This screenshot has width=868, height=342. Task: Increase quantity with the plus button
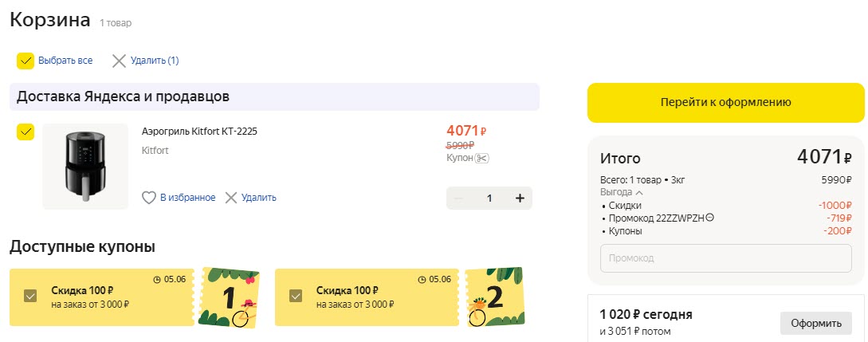tap(520, 198)
